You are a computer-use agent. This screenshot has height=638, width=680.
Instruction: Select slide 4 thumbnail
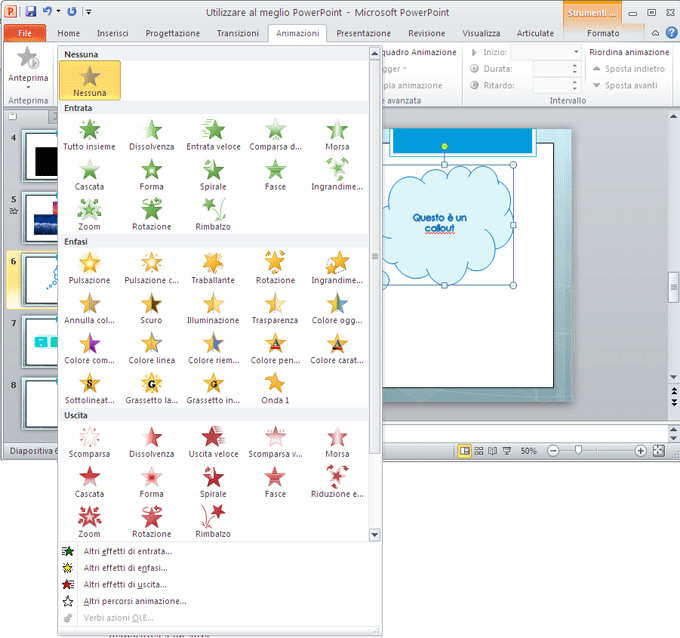click(x=41, y=157)
